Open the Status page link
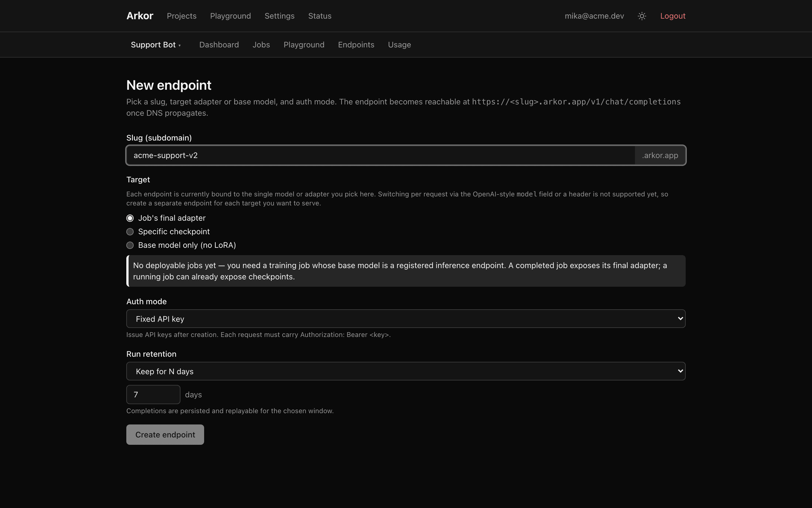Image resolution: width=812 pixels, height=508 pixels. coord(320,16)
